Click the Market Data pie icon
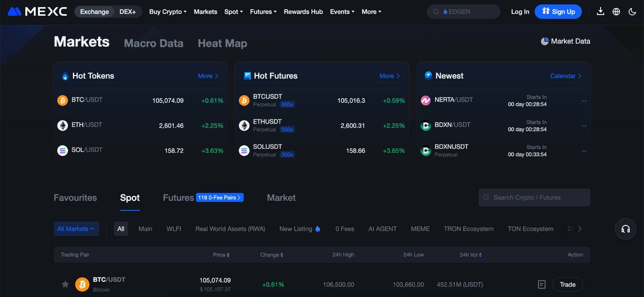Image resolution: width=644 pixels, height=297 pixels. (x=545, y=41)
